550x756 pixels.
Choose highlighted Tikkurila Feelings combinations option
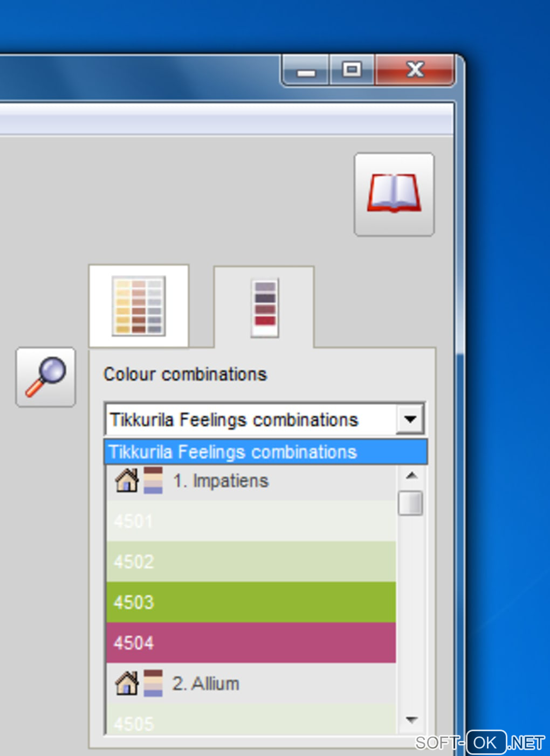pyautogui.click(x=266, y=452)
